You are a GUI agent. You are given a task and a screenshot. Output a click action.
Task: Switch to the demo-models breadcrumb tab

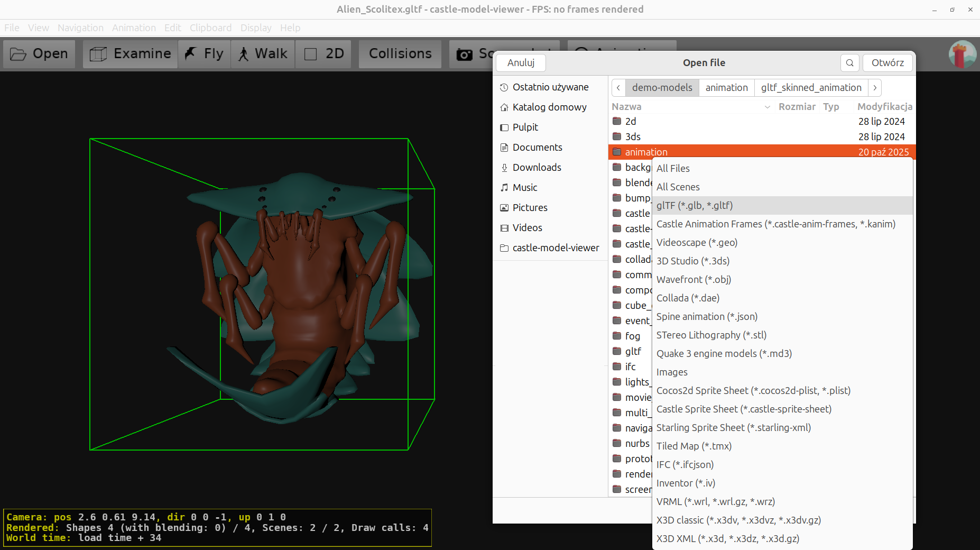pyautogui.click(x=662, y=87)
